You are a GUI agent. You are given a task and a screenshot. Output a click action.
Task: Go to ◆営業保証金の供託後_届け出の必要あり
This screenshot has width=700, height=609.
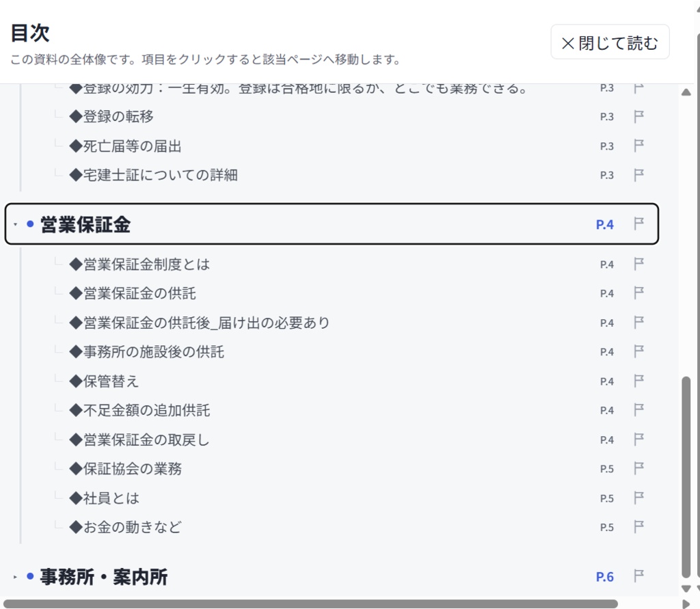tap(200, 323)
